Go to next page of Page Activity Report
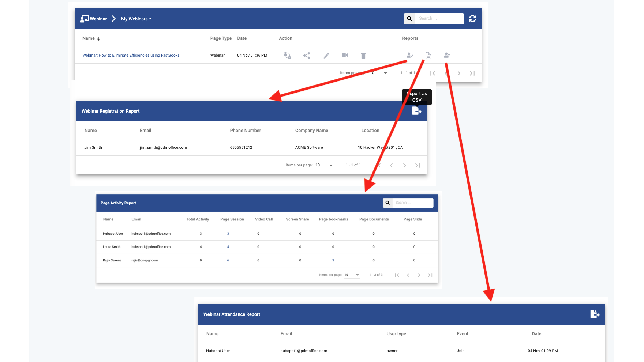The height and width of the screenshot is (362, 644). (419, 275)
